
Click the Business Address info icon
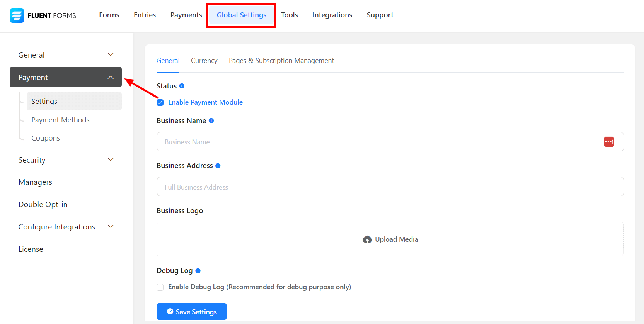click(x=218, y=166)
